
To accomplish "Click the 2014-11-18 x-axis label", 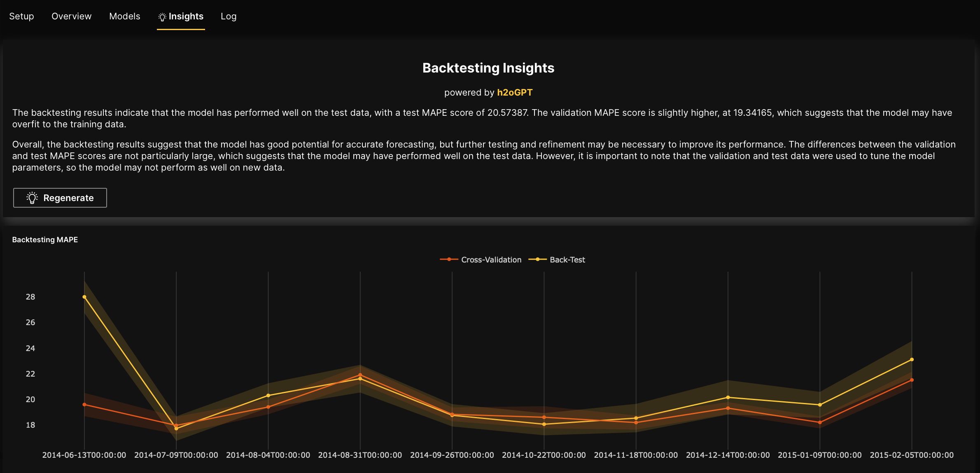I will 635,455.
